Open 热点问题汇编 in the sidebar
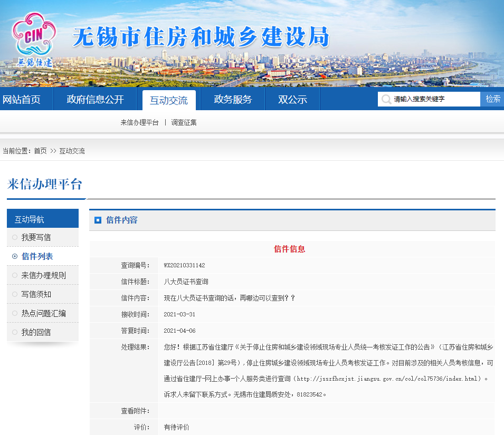Viewport: 504px width, 435px height. [x=44, y=313]
